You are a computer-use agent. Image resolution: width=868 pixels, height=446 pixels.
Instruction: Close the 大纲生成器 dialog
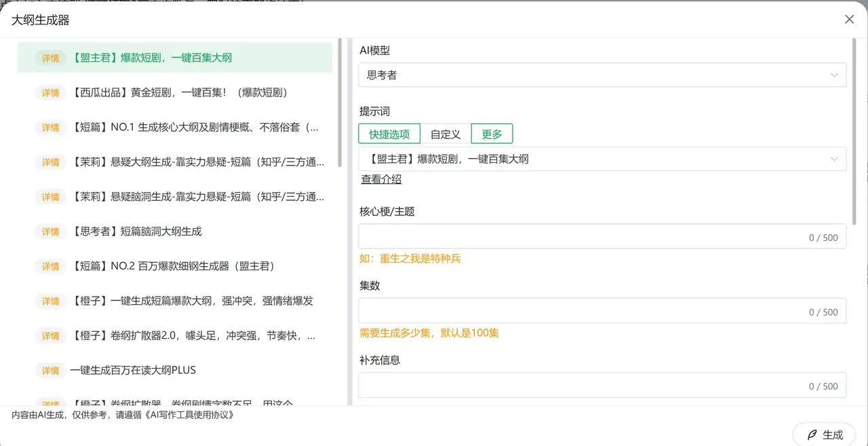click(x=849, y=20)
